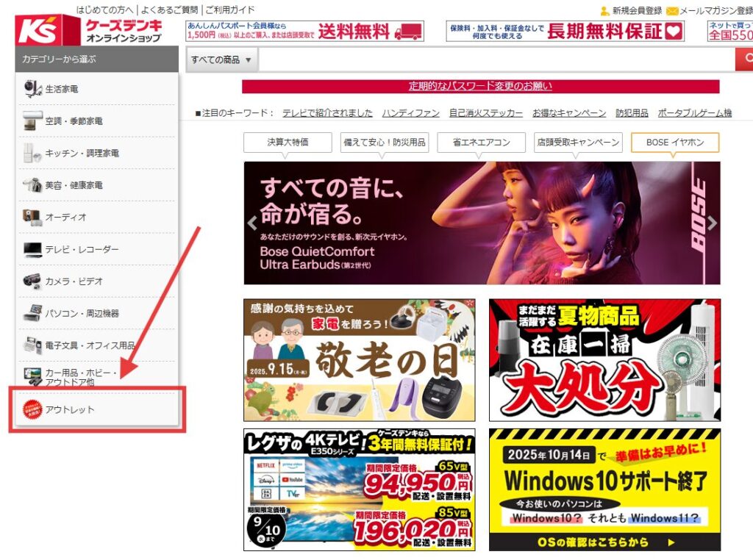This screenshot has width=753, height=560.
Task: Open the すべての商品 dropdown
Action: pyautogui.click(x=222, y=60)
